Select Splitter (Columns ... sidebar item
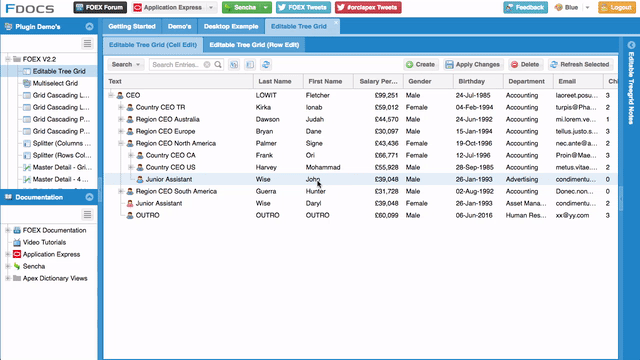The height and width of the screenshot is (360, 640). [62, 143]
